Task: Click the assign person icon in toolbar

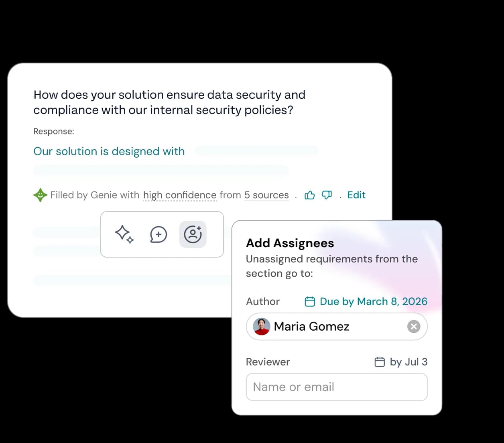Action: (x=193, y=234)
